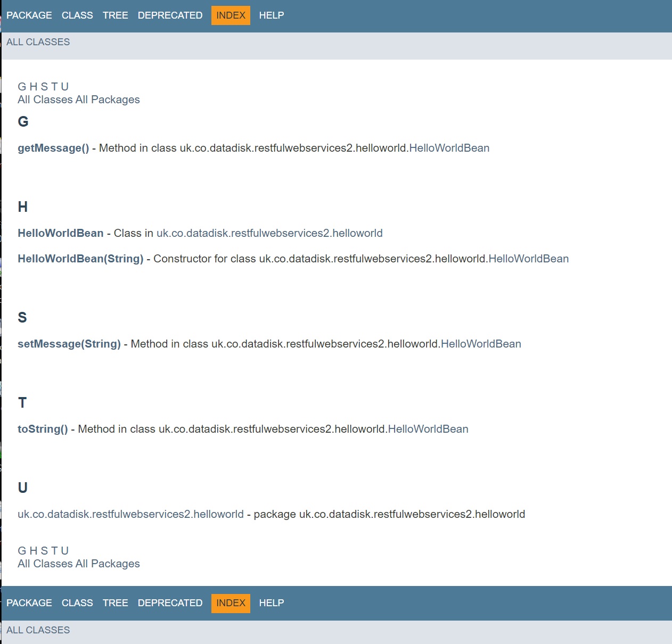Open DEPRECATED in the top navigation bar
This screenshot has height=644, width=672.
click(170, 15)
